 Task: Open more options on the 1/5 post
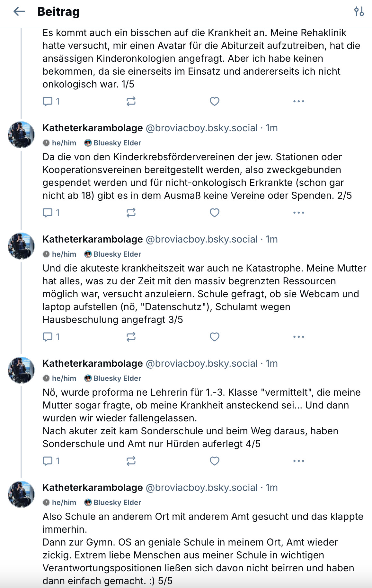click(x=298, y=102)
